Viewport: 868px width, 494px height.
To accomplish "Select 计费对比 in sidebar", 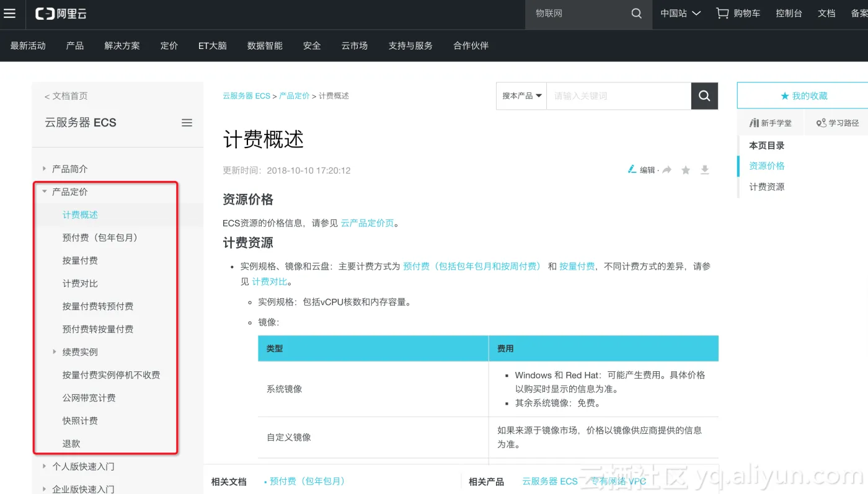I will click(x=80, y=283).
